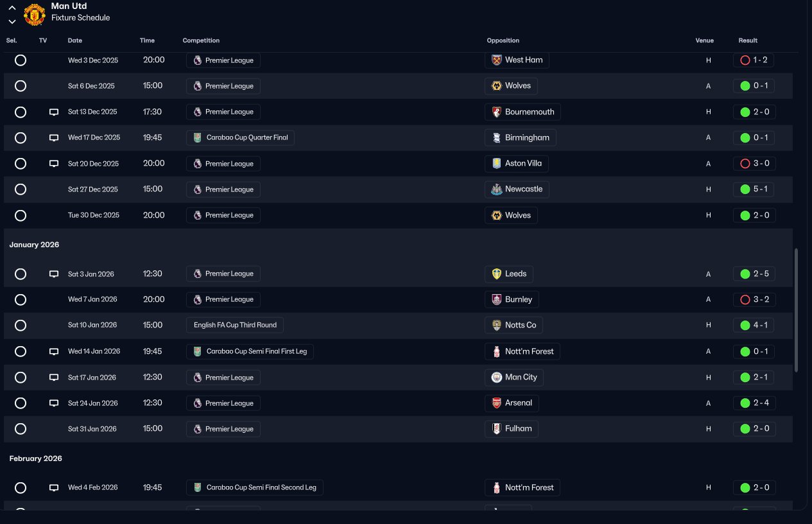Sort by Time column header
Screen dimensions: 812x524
tap(147, 40)
